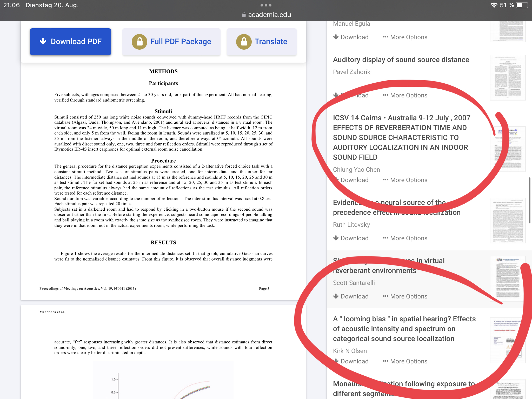The height and width of the screenshot is (399, 532).
Task: Click the 'Participants' subheading in the PDF
Action: point(163,83)
